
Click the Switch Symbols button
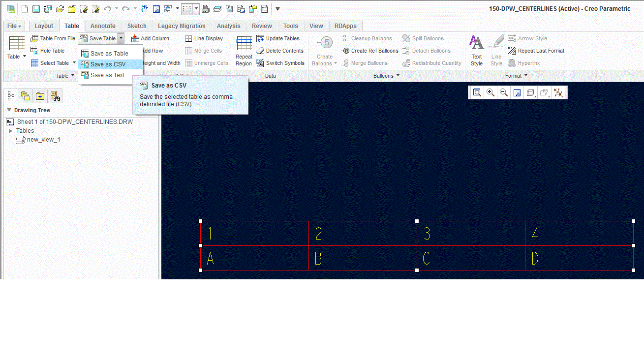[x=280, y=63]
